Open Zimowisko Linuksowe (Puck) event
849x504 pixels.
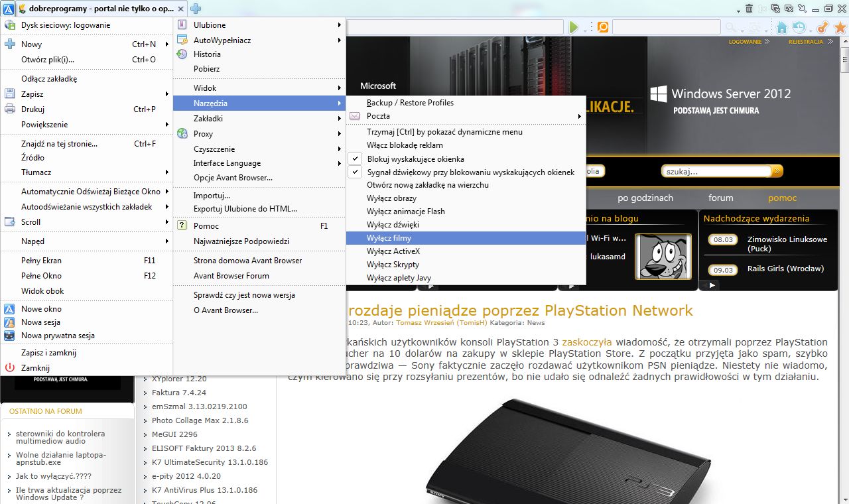tap(787, 244)
